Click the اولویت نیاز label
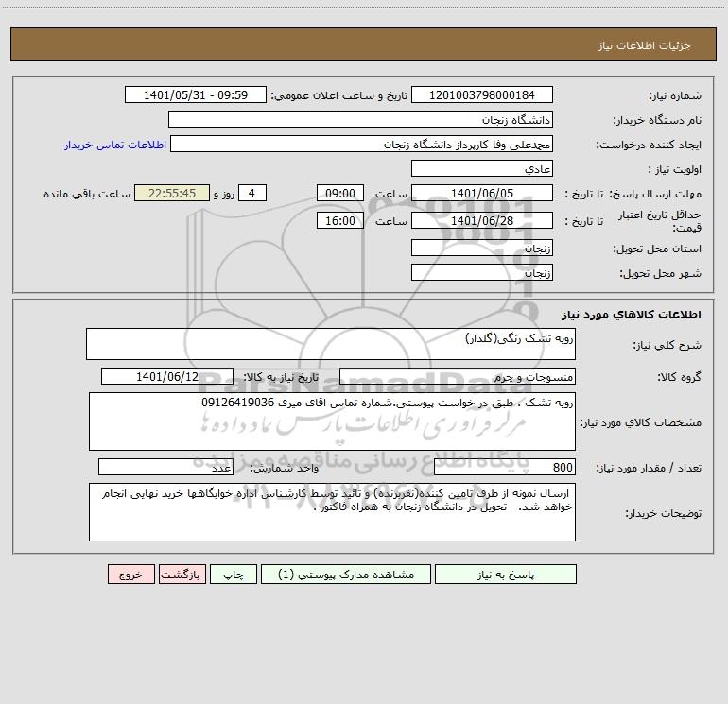This screenshot has width=728, height=704. click(675, 169)
